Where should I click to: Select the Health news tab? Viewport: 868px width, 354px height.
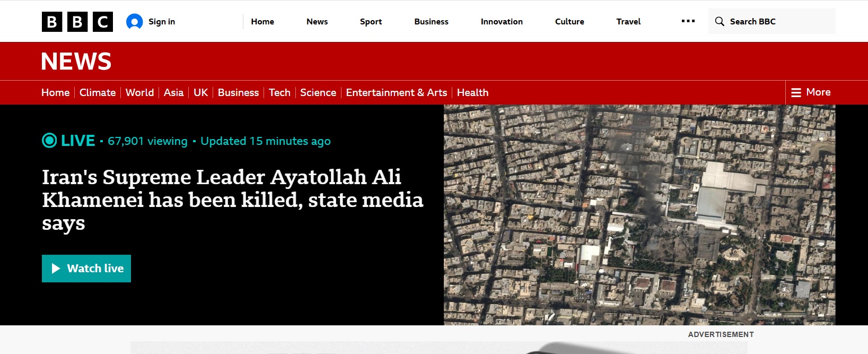point(472,92)
